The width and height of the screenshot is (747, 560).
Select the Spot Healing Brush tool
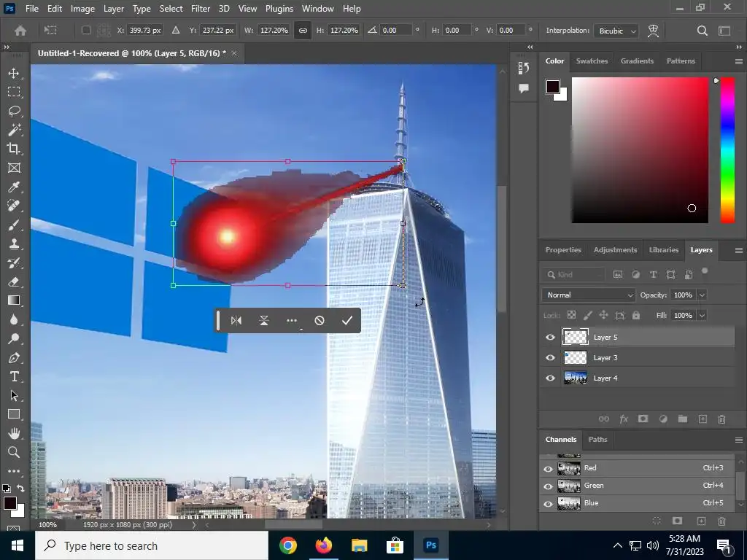(x=14, y=206)
